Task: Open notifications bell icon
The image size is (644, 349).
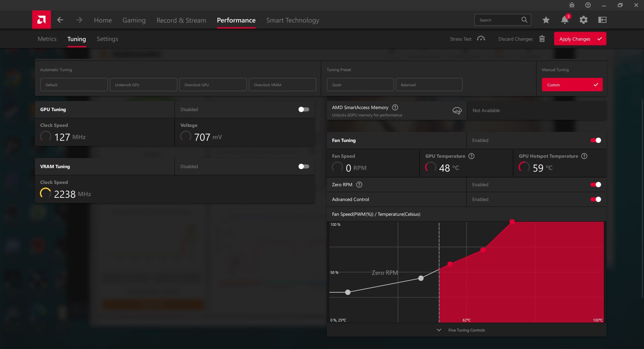Action: point(565,20)
